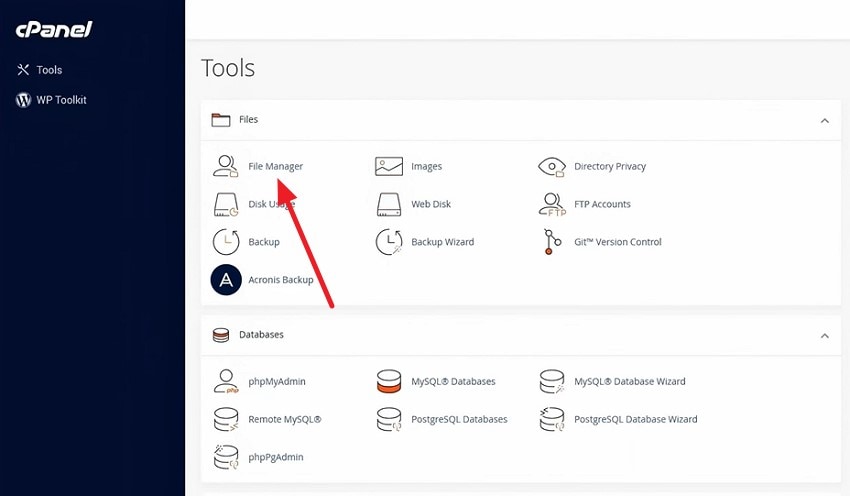850x496 pixels.
Task: Open the Directory Privacy link
Action: tap(610, 166)
